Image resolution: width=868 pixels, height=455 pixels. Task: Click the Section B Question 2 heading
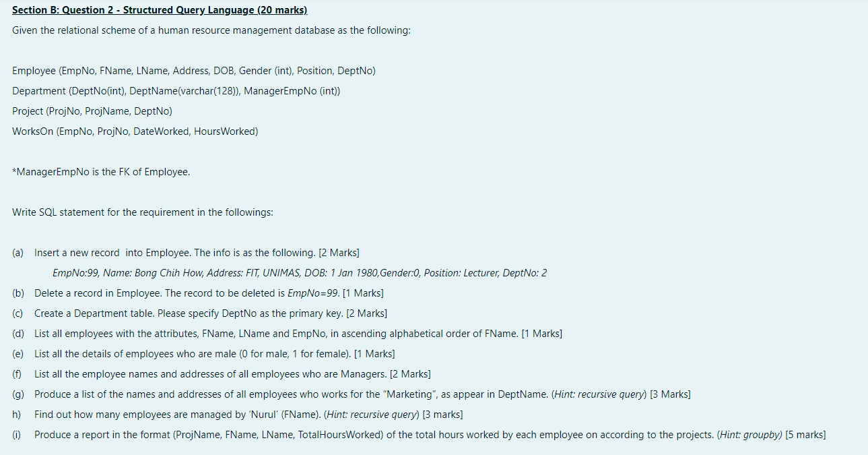tap(160, 11)
